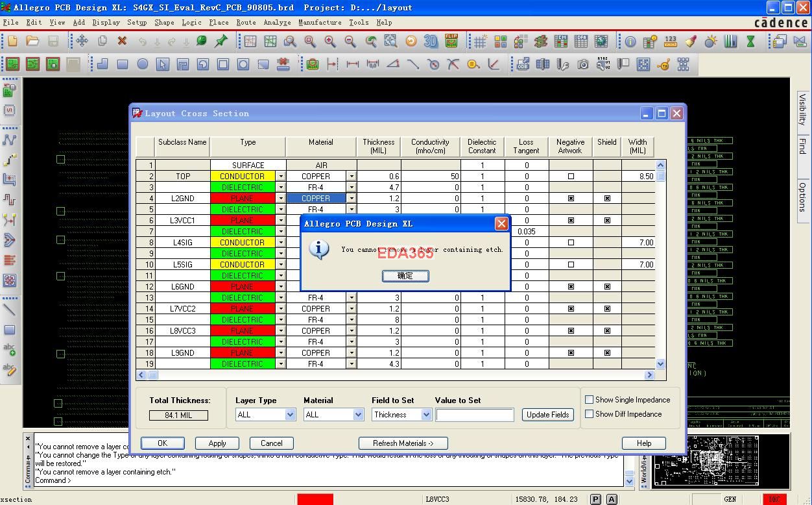Toggle Shield checkbox for L6GND
812x505 pixels.
point(607,286)
